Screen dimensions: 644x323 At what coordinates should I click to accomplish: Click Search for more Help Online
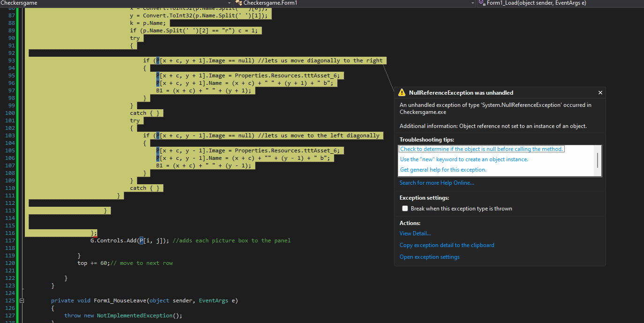click(x=437, y=183)
